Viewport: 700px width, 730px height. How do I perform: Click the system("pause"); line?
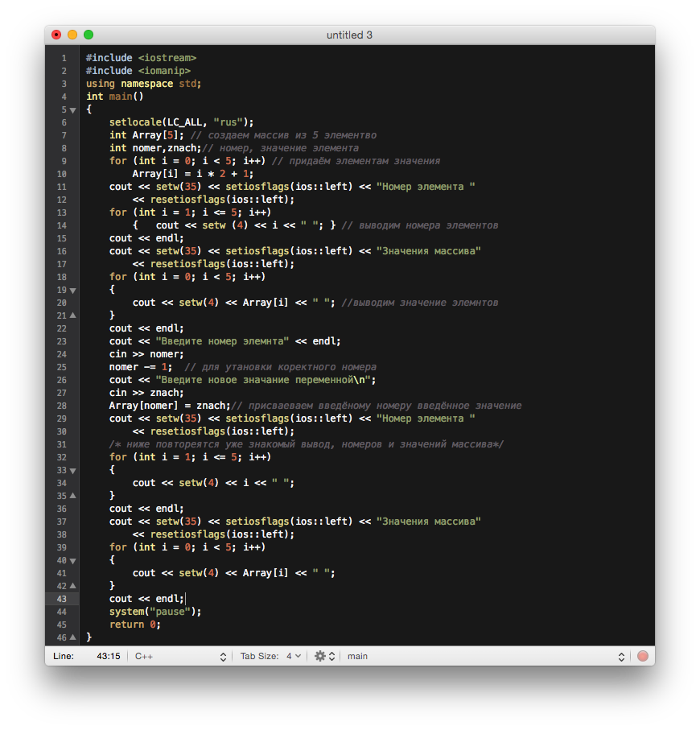point(155,612)
